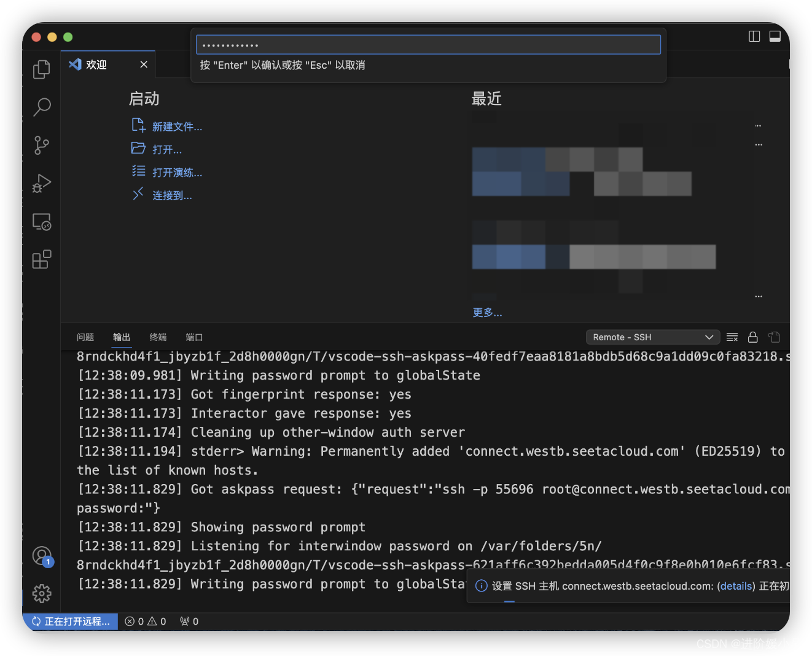Screen dimensions: 812x656
Task: Open the Accounts menu icon
Action: coord(42,556)
